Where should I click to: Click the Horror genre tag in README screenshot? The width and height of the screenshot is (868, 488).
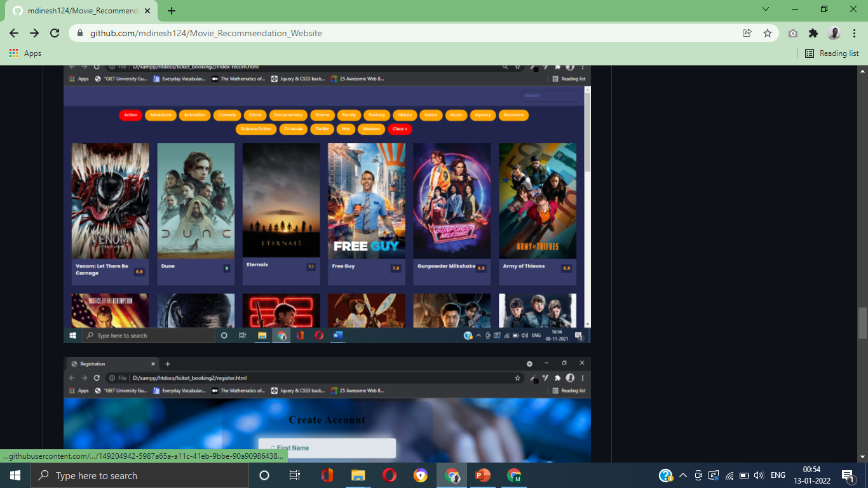(x=431, y=115)
